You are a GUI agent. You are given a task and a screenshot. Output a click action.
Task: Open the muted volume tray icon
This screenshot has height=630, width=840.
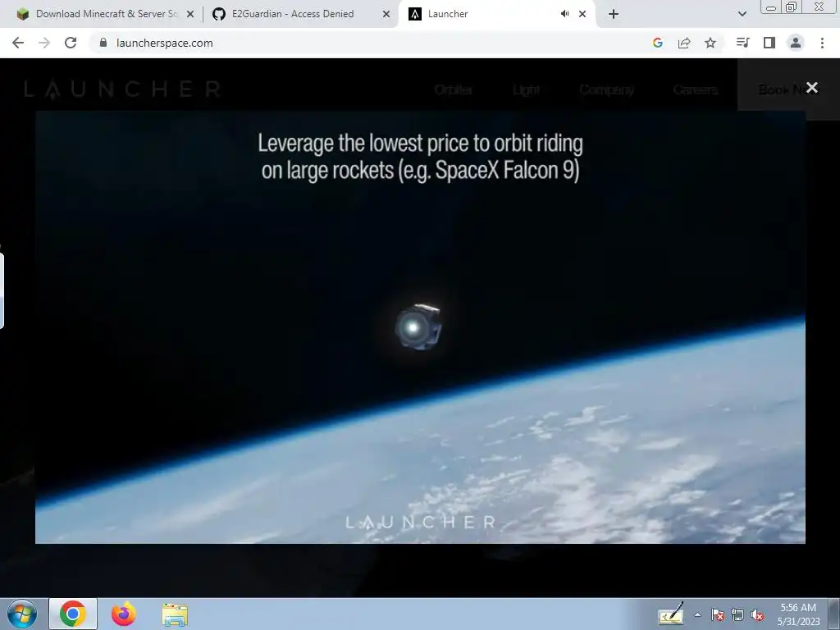[x=757, y=614]
